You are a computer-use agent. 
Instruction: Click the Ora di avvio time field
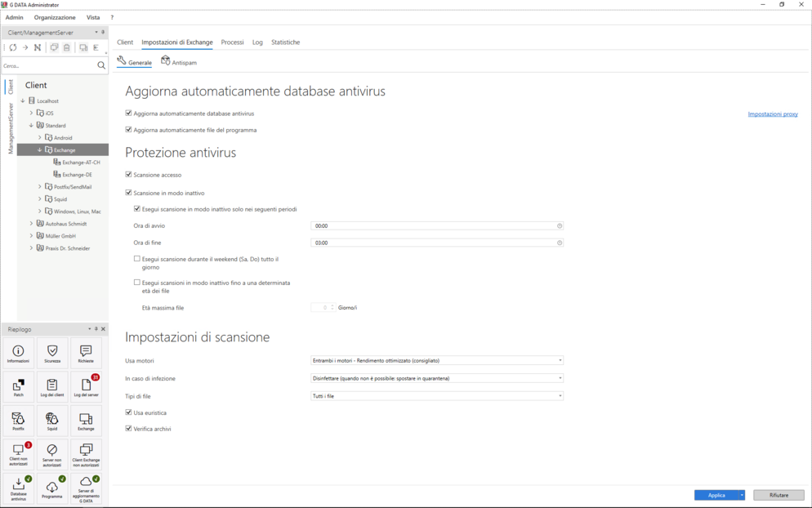(433, 226)
